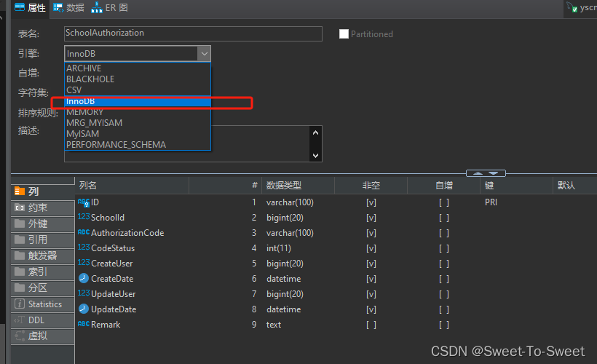
Task: Click the 自增 column header
Action: coord(443,186)
